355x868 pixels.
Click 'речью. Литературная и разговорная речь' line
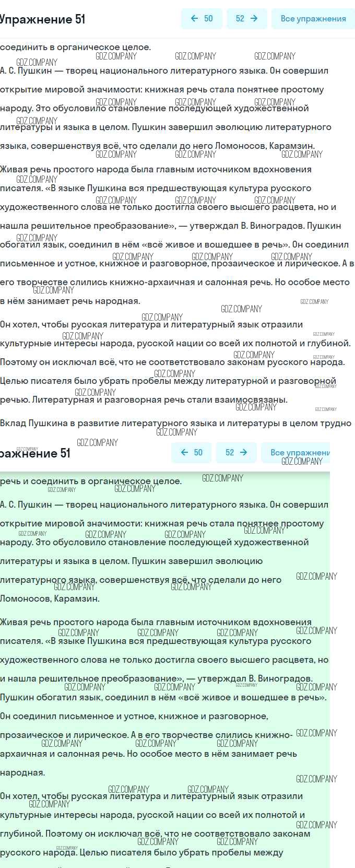144,400
